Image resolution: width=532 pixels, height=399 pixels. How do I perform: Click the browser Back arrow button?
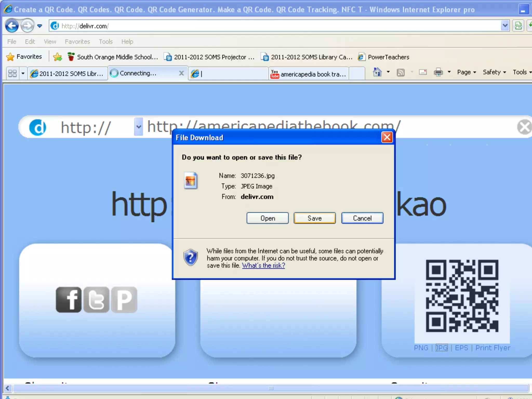pos(12,26)
